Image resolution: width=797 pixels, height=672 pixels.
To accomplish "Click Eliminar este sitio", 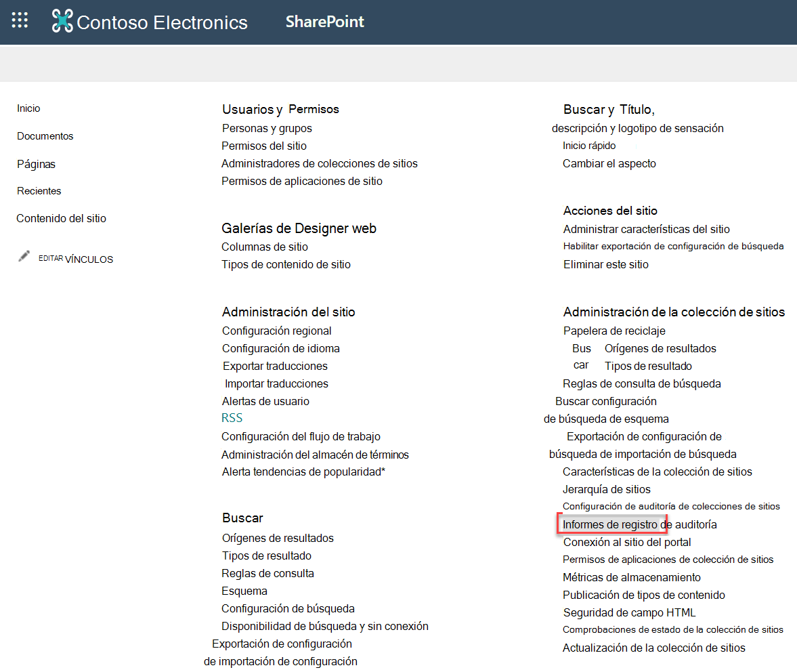I will [606, 265].
